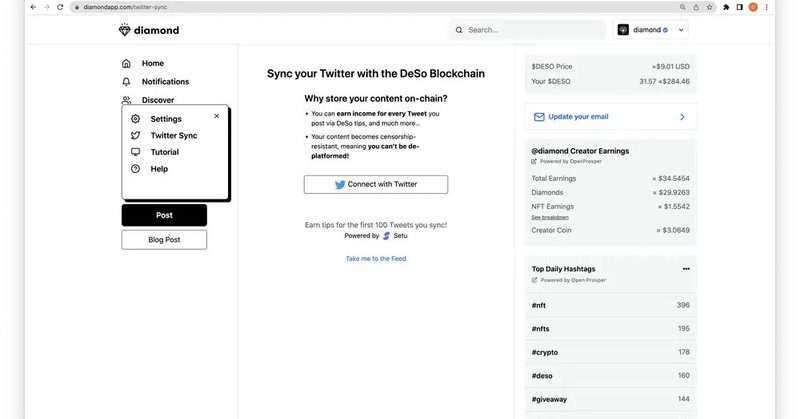The image size is (800, 419).
Task: Click the NFT Earnings row
Action: point(611,207)
